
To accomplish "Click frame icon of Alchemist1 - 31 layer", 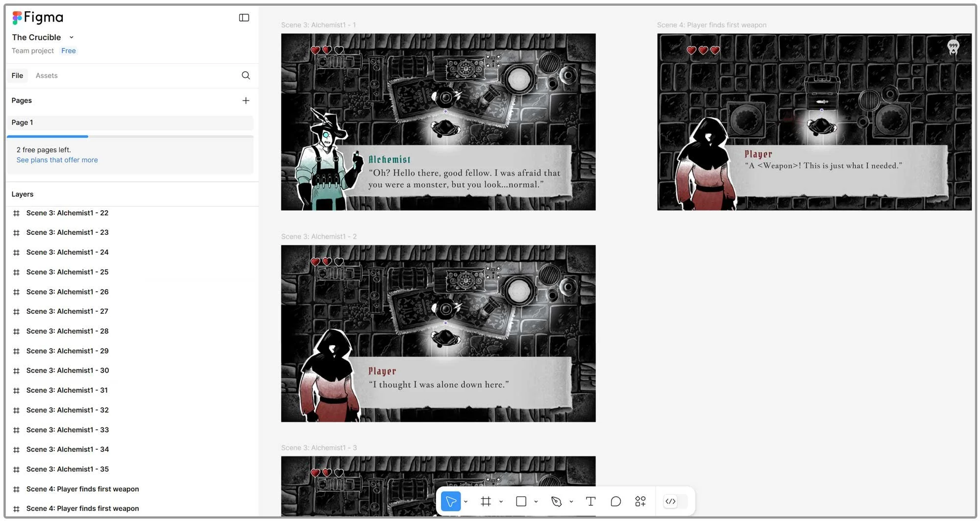I will [16, 391].
